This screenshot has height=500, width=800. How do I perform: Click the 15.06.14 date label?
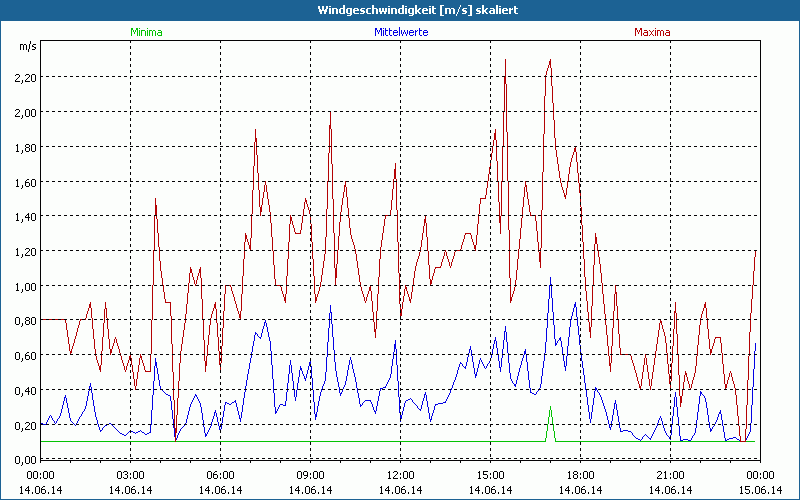(760, 490)
